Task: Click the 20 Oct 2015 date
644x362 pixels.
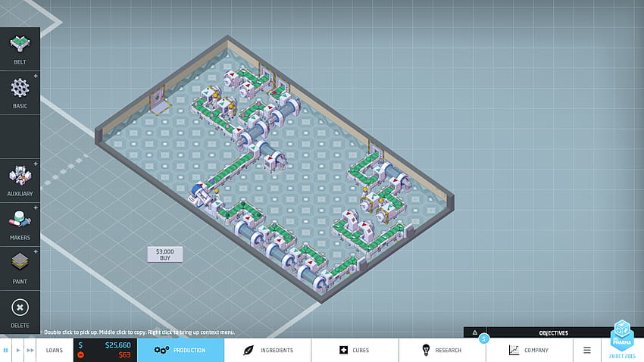Action: tap(622, 356)
